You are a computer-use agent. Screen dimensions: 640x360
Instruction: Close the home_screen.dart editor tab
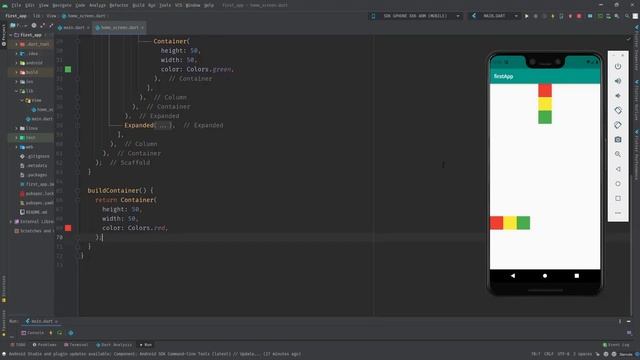(x=142, y=28)
